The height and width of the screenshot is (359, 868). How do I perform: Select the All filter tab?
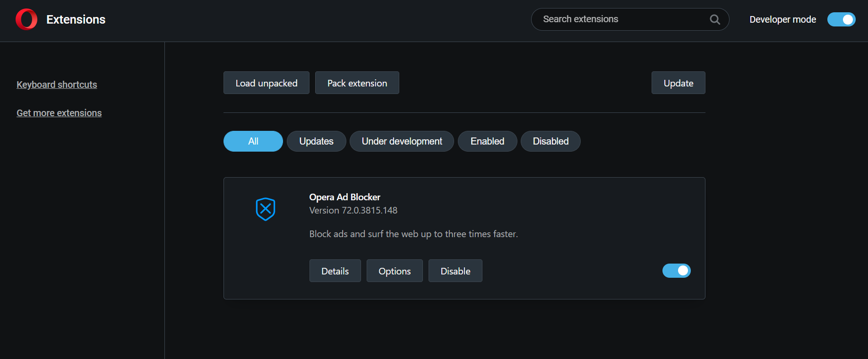(x=253, y=141)
